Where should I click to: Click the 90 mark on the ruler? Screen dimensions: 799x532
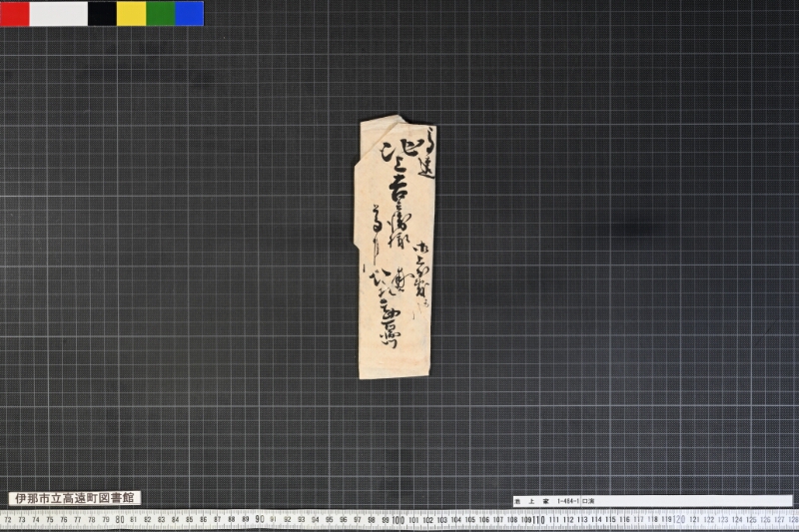tap(259, 520)
